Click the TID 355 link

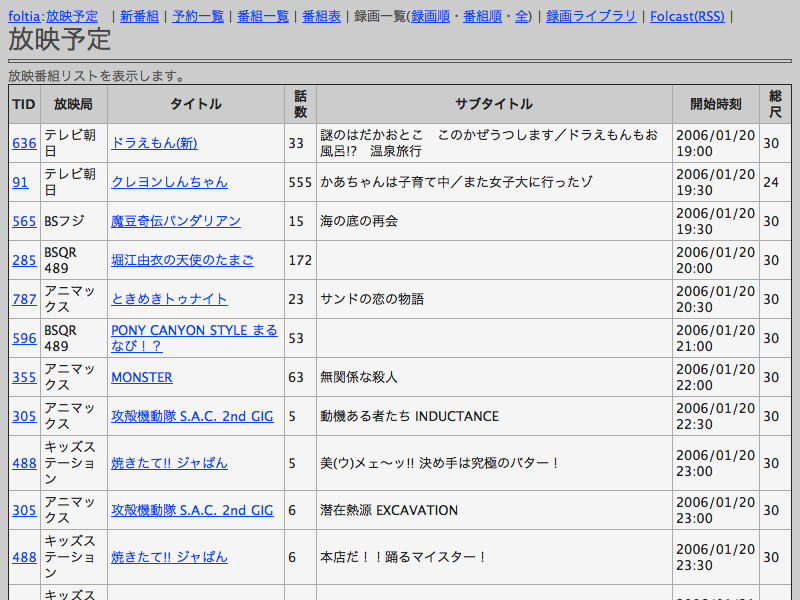tap(24, 377)
